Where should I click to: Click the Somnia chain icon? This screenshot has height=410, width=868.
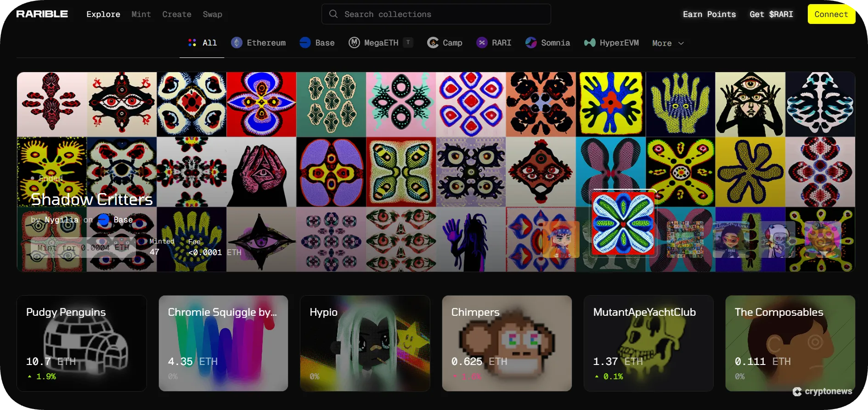tap(531, 43)
